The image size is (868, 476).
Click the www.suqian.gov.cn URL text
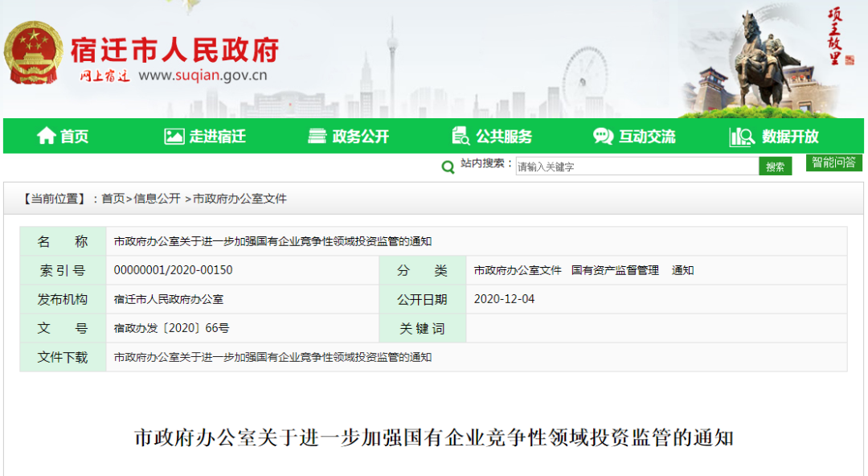coord(203,76)
